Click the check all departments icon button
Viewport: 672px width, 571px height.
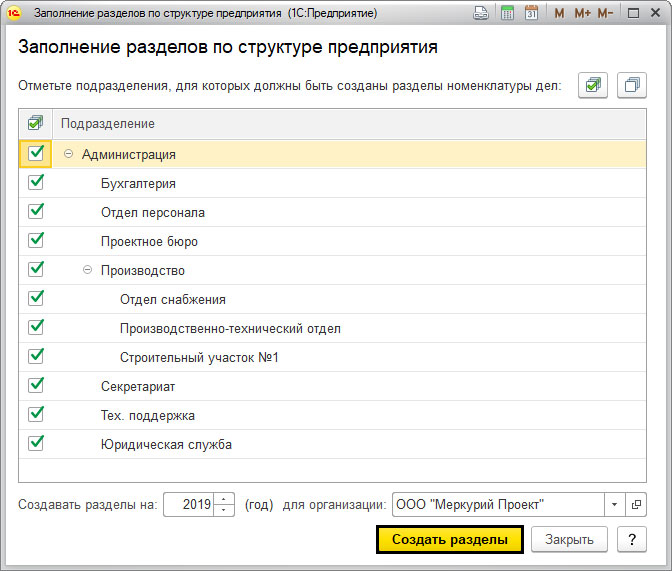coord(593,85)
